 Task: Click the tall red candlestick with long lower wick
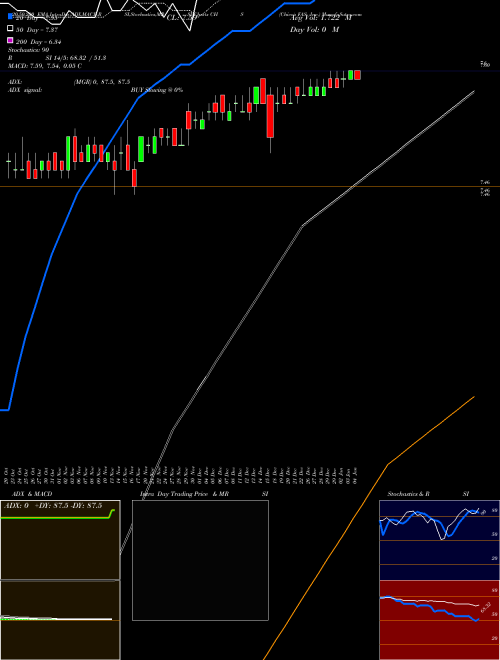(x=270, y=116)
